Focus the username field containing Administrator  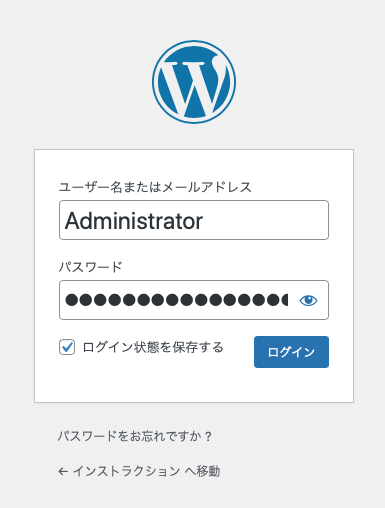(194, 220)
